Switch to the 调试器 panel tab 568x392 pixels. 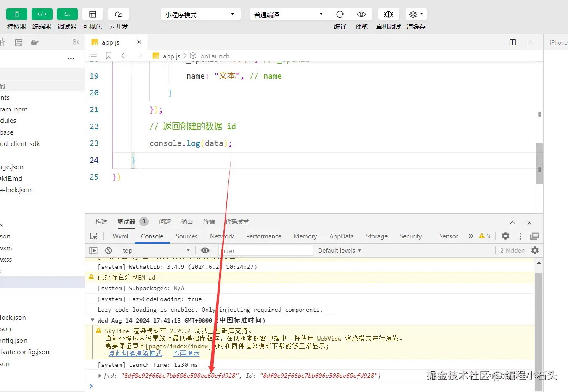(x=126, y=222)
